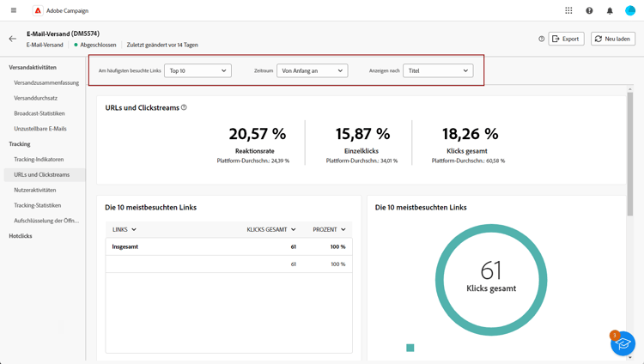
Task: Click the help question mark icon in header
Action: click(589, 10)
